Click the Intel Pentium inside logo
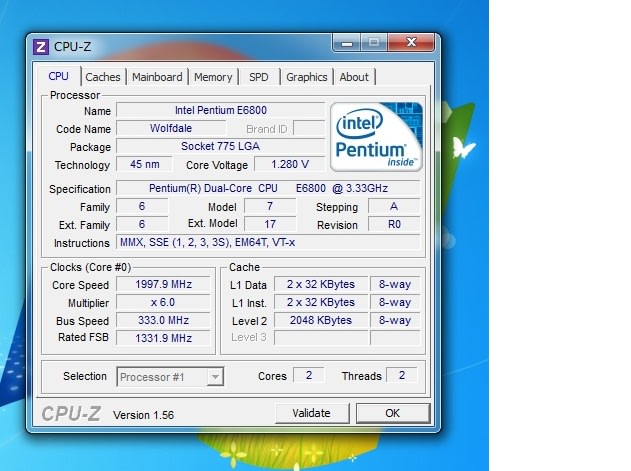 point(376,137)
